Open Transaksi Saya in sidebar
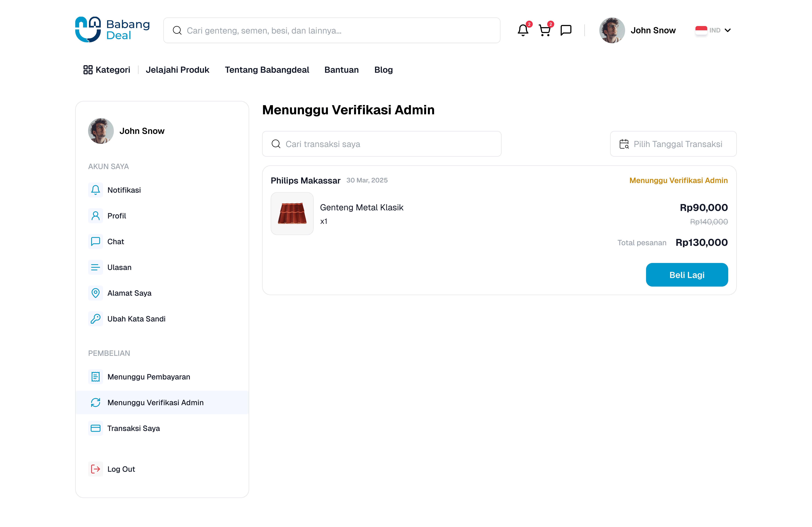The image size is (812, 527). [x=133, y=428]
